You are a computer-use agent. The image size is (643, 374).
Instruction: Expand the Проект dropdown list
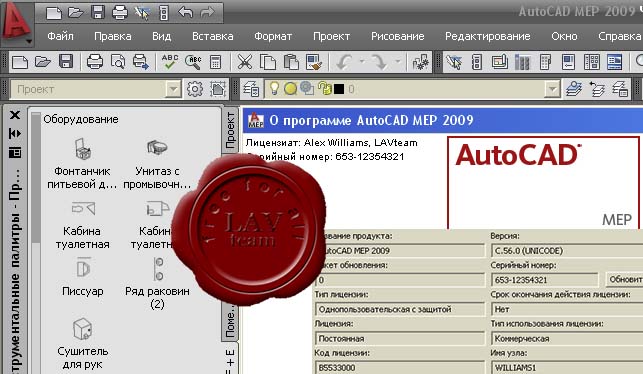173,89
